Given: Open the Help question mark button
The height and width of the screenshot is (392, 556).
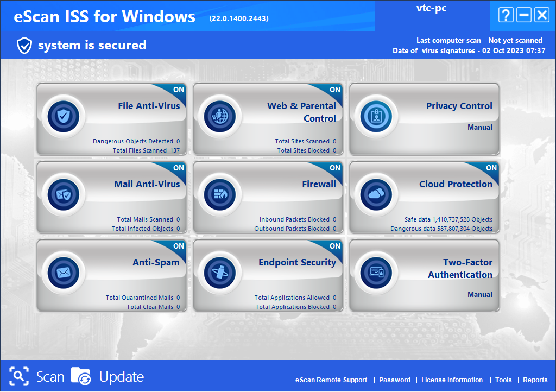Looking at the screenshot, I should 505,15.
